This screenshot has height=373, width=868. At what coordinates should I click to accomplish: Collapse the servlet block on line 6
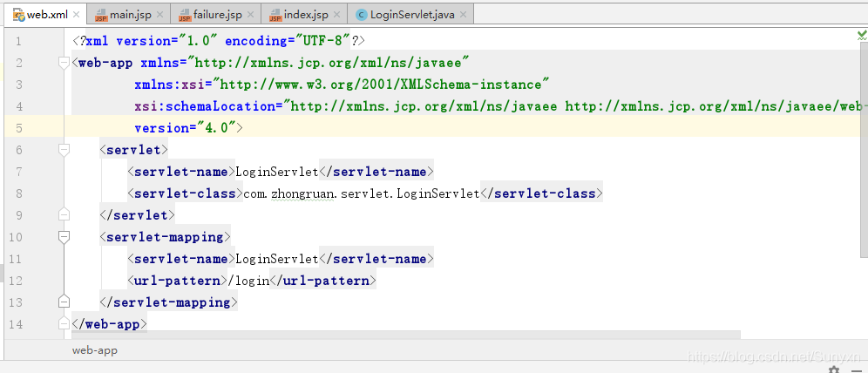[x=64, y=149]
